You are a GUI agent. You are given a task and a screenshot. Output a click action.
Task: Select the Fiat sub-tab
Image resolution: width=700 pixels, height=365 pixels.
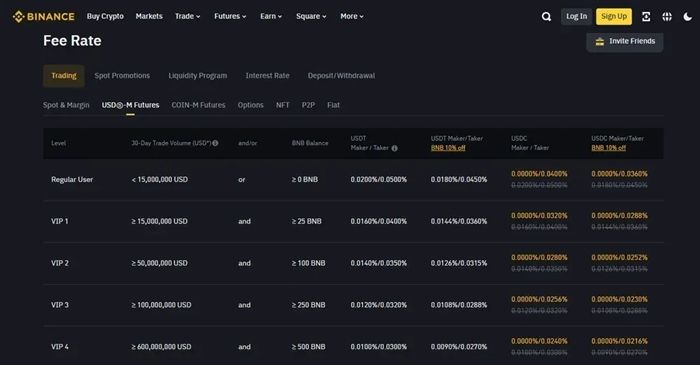point(333,105)
